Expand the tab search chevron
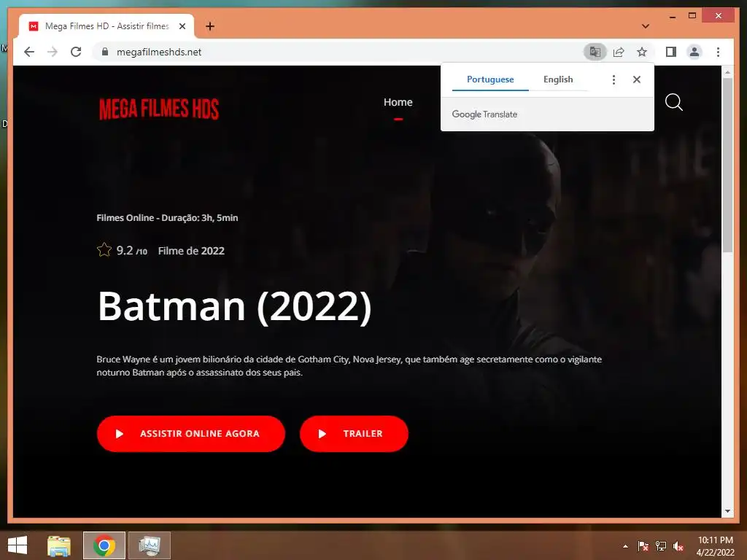747x560 pixels. click(645, 26)
